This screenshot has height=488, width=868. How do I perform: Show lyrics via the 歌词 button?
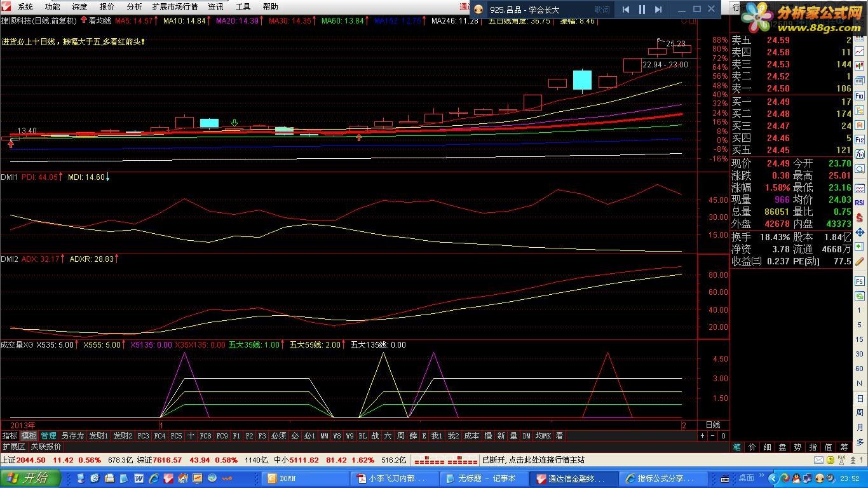click(602, 10)
